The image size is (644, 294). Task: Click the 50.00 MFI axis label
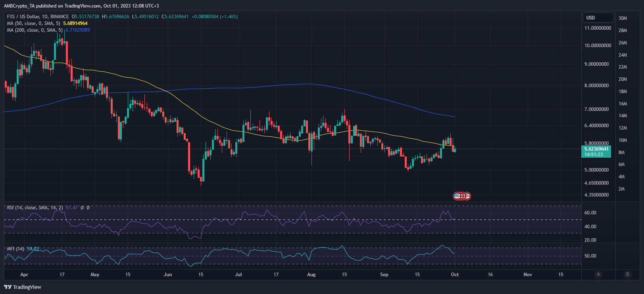(590, 256)
